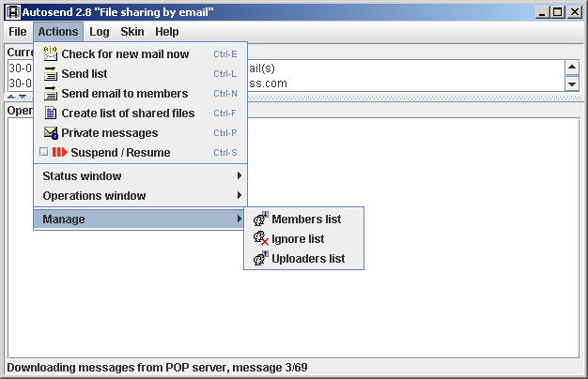
Task: Choose Suspend / Resume entry
Action: click(x=140, y=152)
